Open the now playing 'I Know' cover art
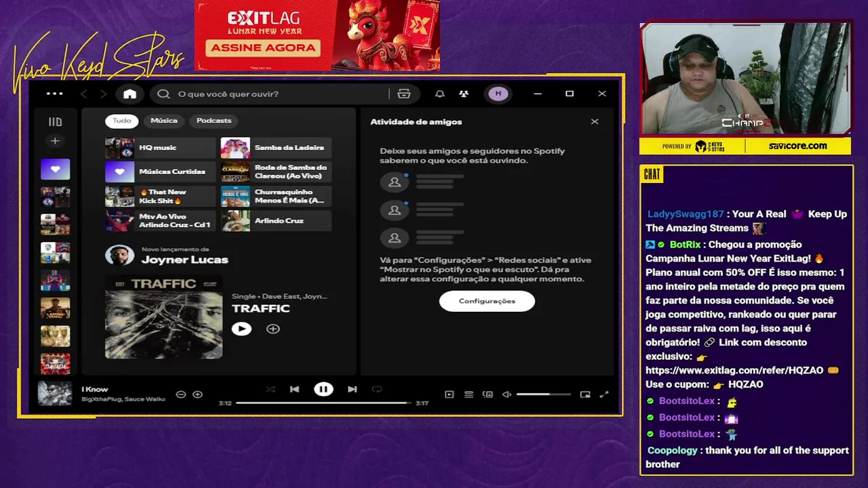The width and height of the screenshot is (868, 488). 55,394
